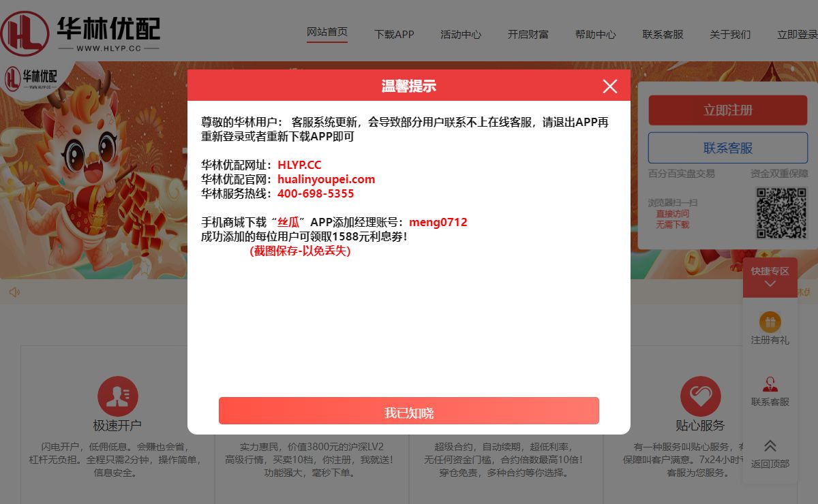Viewport: 818px width, 504px height.
Task: Click the 贴心服务 heading text
Action: pos(700,426)
